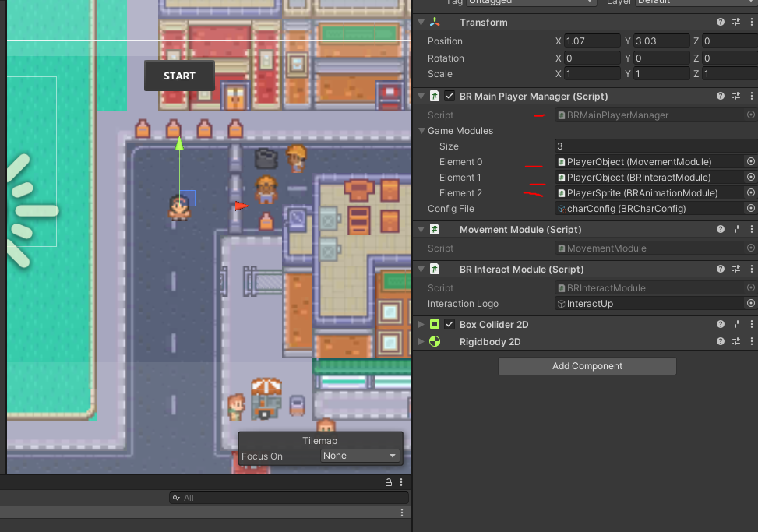Screen dimensions: 758x532
Task: Click the lock icon in bottom panel
Action: click(x=388, y=482)
